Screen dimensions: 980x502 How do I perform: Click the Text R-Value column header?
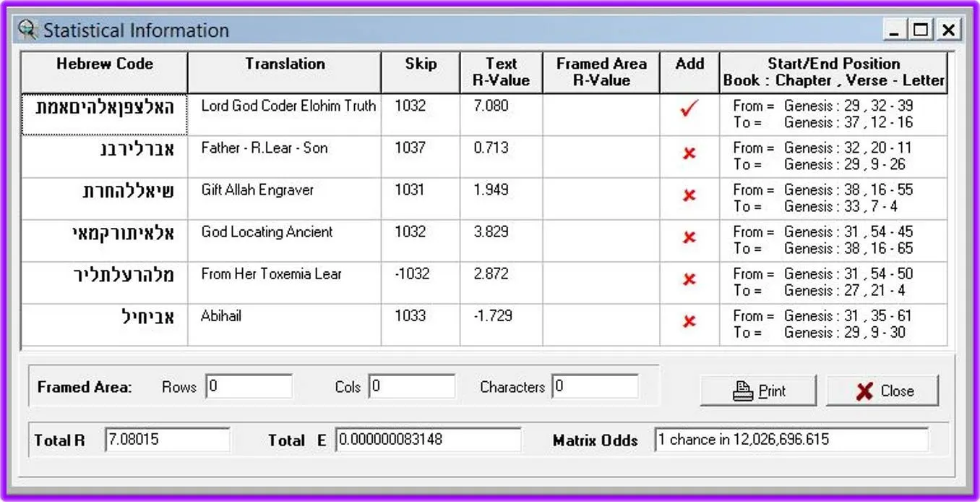(x=502, y=72)
